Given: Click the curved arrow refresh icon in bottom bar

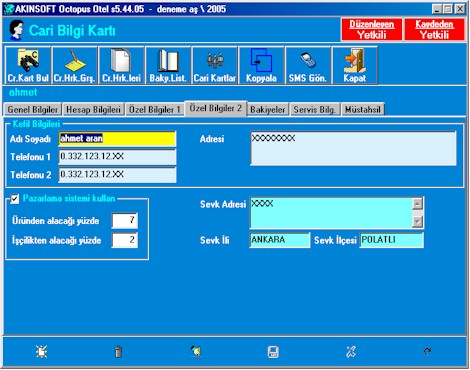Looking at the screenshot, I should pos(427,351).
